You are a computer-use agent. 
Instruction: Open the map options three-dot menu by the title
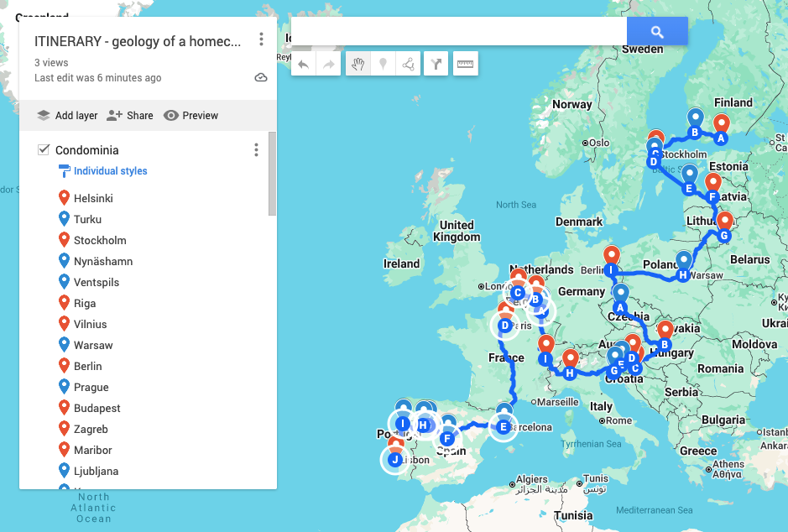click(x=261, y=39)
